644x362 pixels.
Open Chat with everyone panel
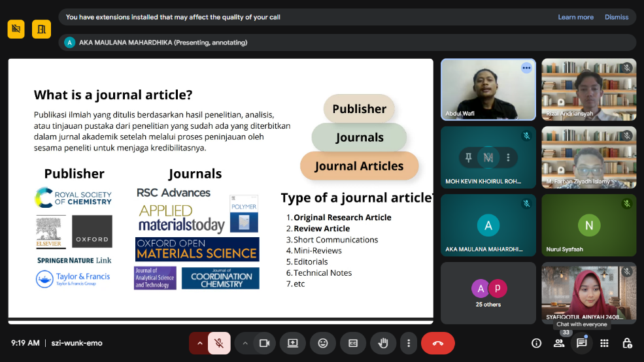tap(581, 343)
